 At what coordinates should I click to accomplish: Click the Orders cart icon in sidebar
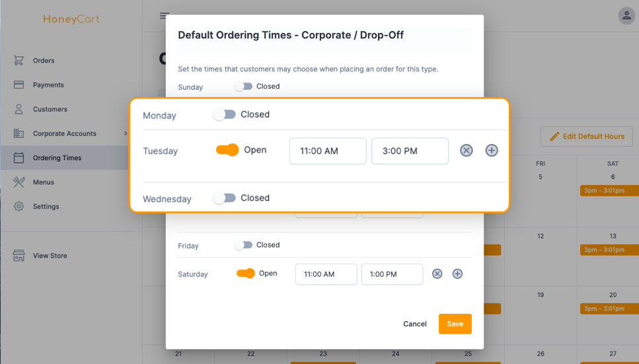click(x=19, y=60)
